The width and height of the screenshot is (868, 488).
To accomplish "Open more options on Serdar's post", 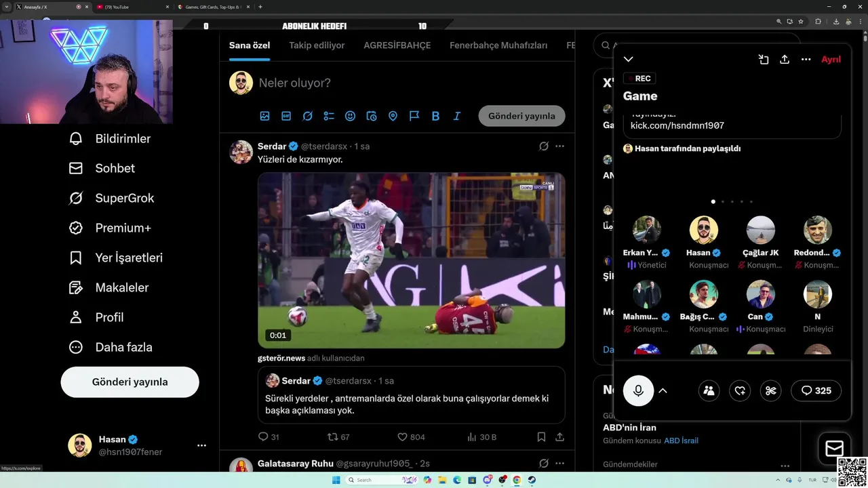I will pos(559,146).
